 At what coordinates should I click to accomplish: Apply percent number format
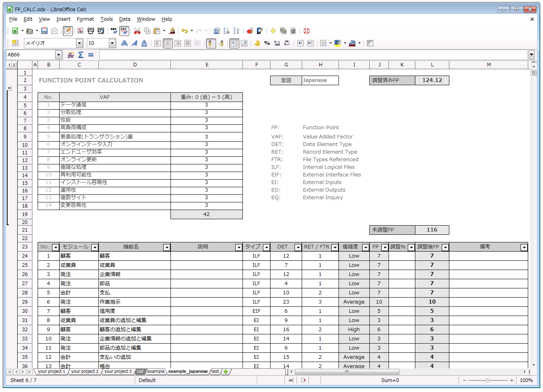pos(267,43)
